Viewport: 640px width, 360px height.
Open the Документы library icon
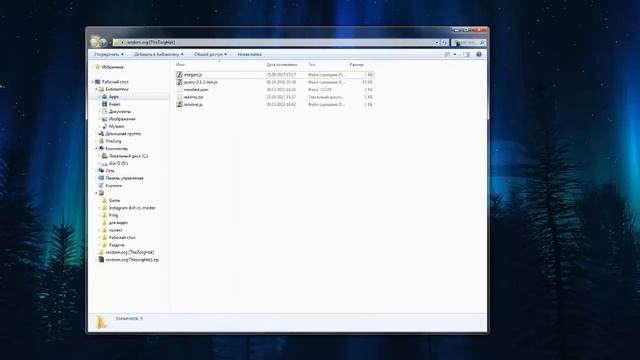coord(104,111)
